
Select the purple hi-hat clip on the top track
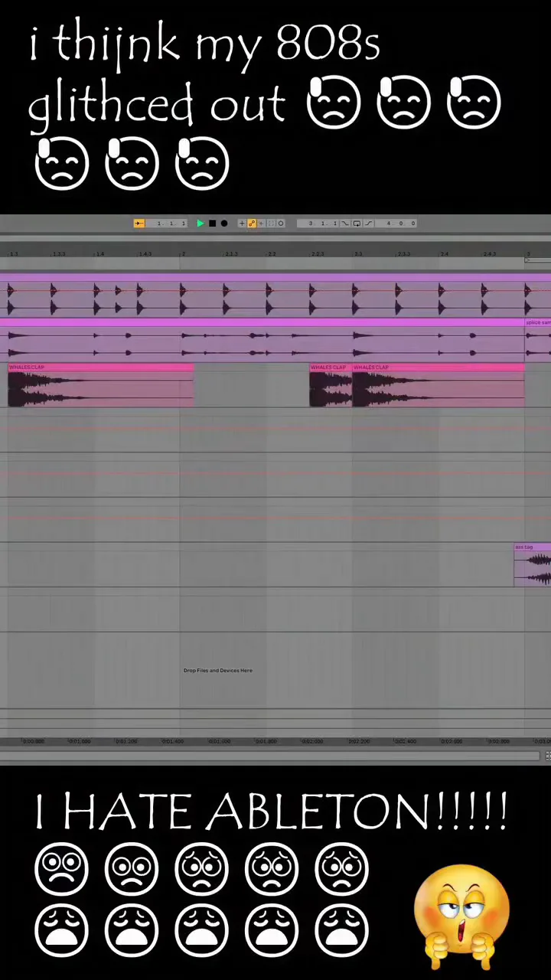275,297
